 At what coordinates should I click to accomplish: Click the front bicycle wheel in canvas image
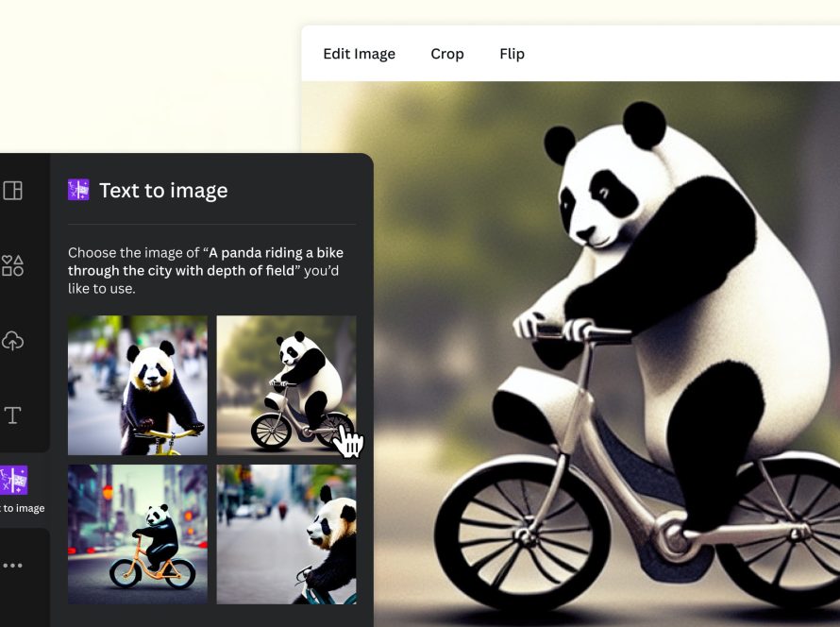(522, 536)
